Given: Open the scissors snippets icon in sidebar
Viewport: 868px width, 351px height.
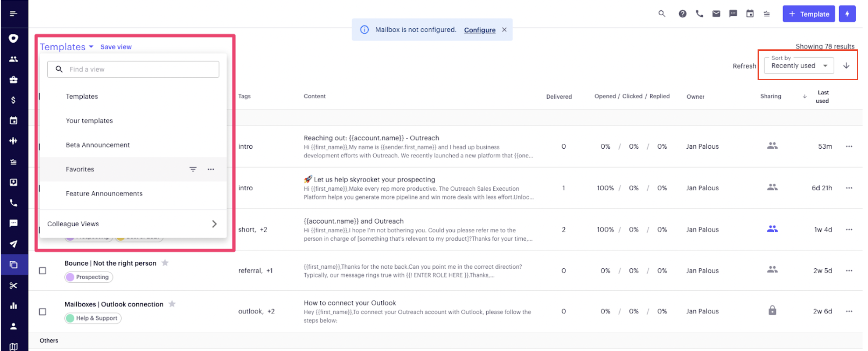Looking at the screenshot, I should point(14,286).
